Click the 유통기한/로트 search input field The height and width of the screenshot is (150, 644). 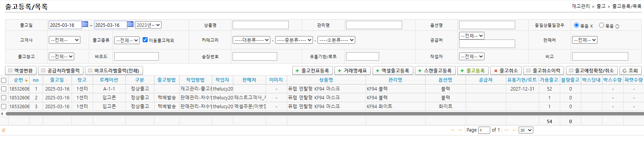363,56
